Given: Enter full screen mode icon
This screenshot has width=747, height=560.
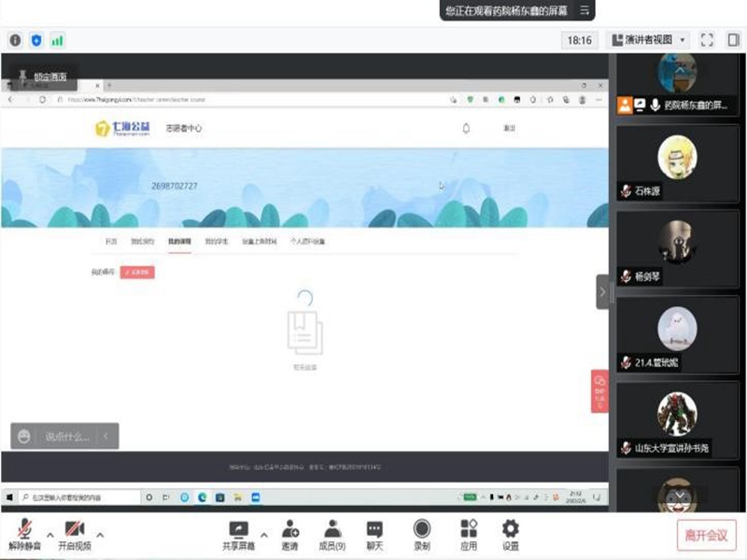Looking at the screenshot, I should click(x=707, y=40).
